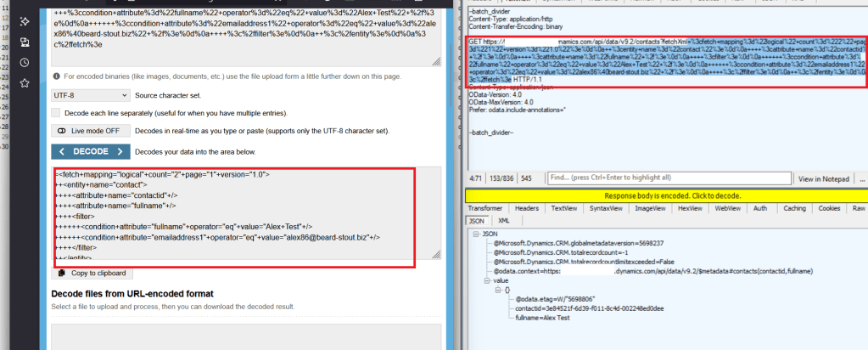Toggle Live mode OFF switch
This screenshot has width=868, height=350.
point(92,131)
